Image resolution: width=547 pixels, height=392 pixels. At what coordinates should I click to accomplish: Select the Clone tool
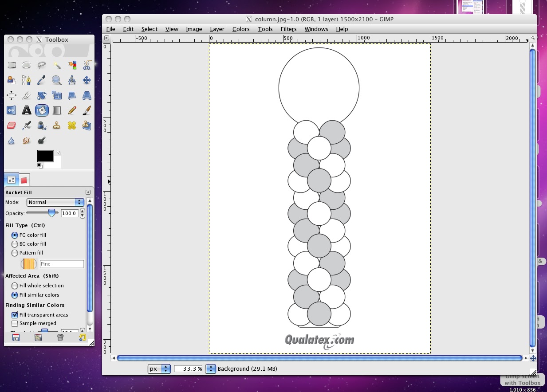tap(56, 125)
